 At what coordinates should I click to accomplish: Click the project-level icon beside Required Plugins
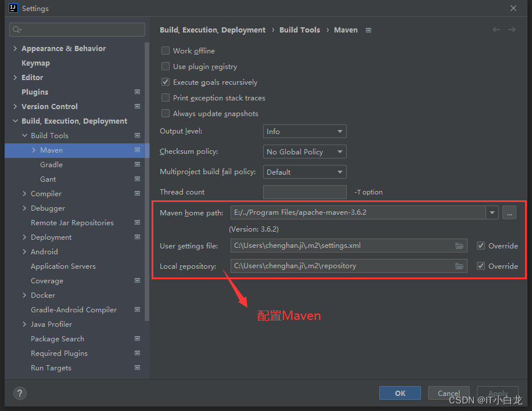coord(138,354)
